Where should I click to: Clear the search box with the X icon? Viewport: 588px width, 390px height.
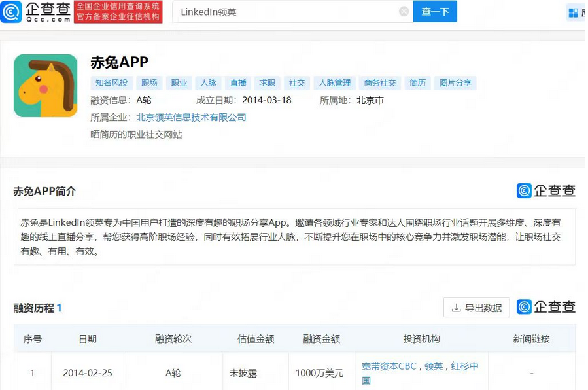(404, 12)
